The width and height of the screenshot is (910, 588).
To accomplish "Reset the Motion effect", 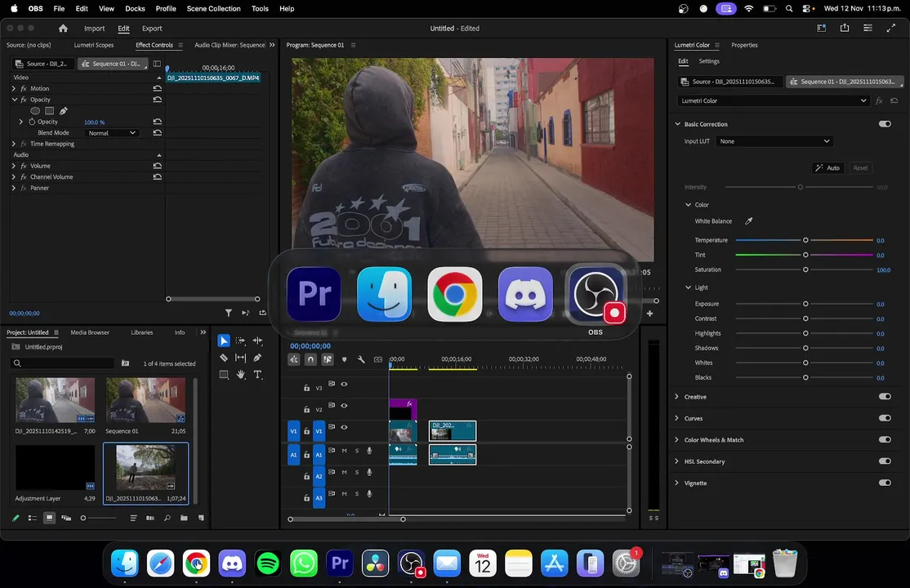I will 158,88.
